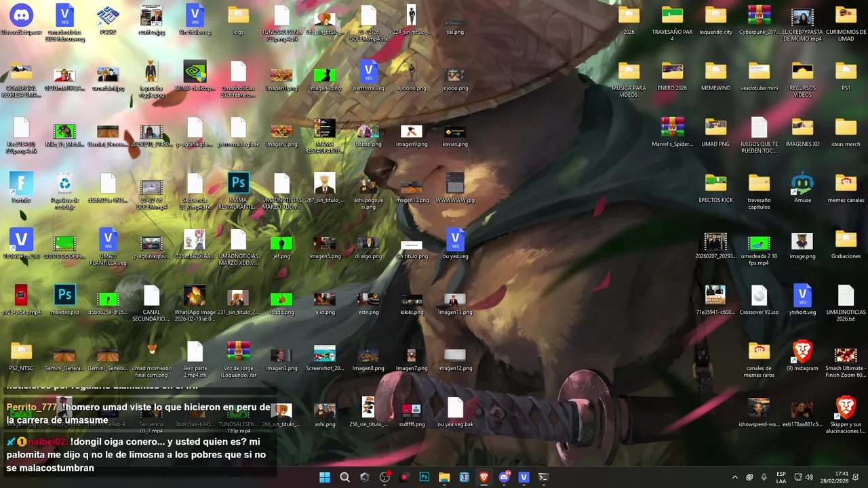Open the memes canales folder
The image size is (868, 488).
point(846,188)
